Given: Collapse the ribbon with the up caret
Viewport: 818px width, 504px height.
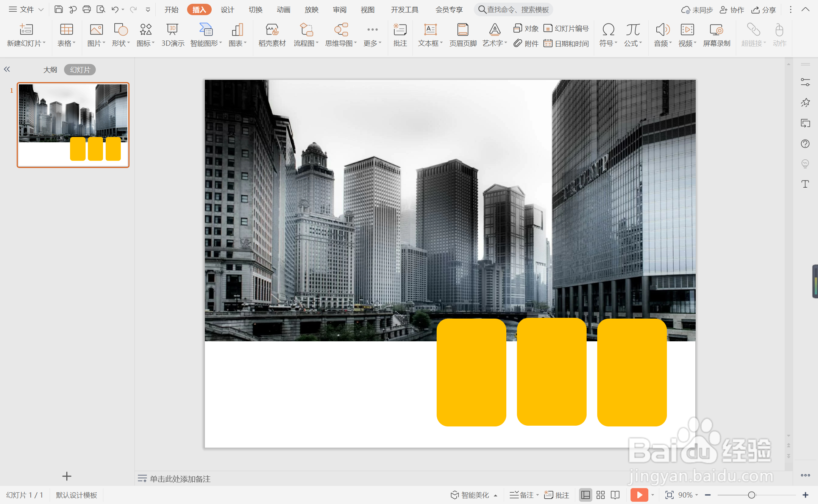Looking at the screenshot, I should pyautogui.click(x=806, y=9).
